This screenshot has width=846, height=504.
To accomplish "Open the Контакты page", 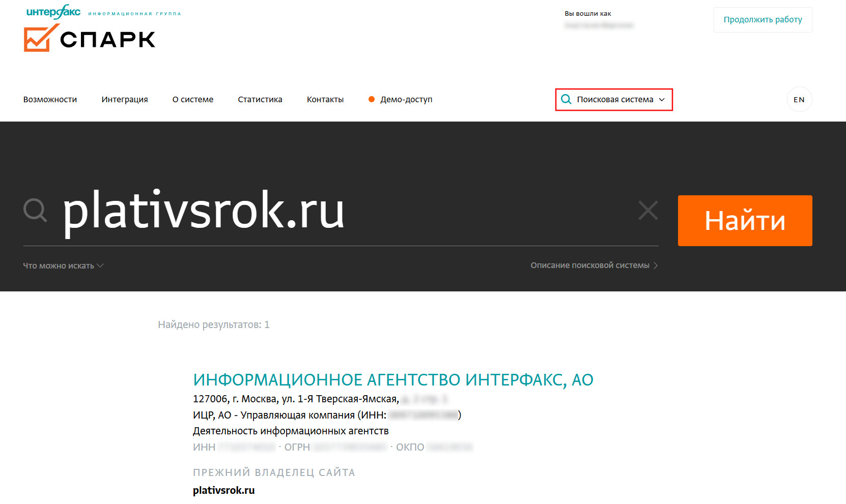I will (325, 100).
